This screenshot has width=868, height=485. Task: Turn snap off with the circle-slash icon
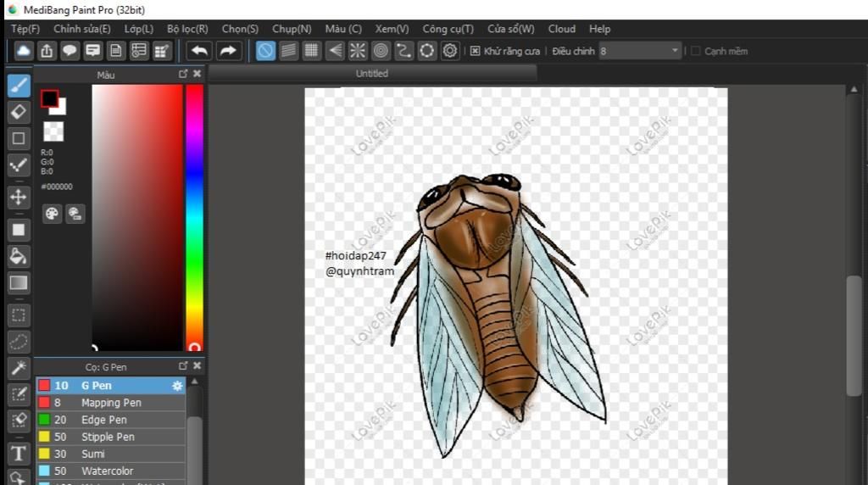265,51
